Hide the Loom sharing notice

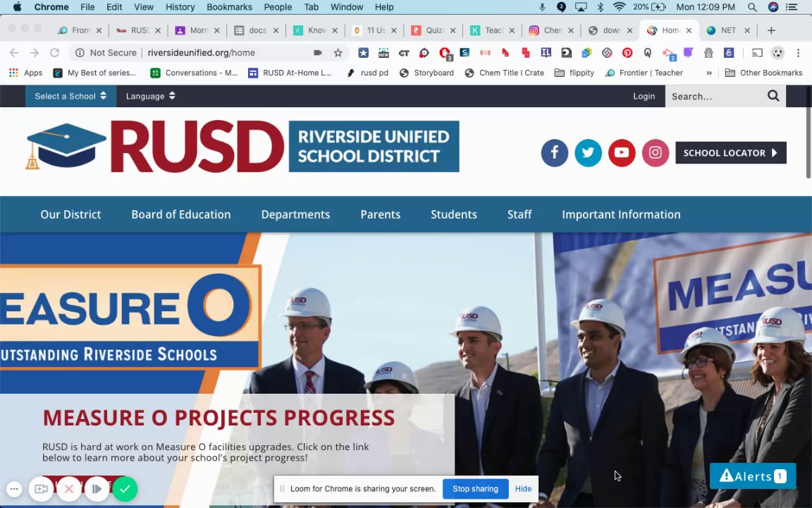point(523,489)
